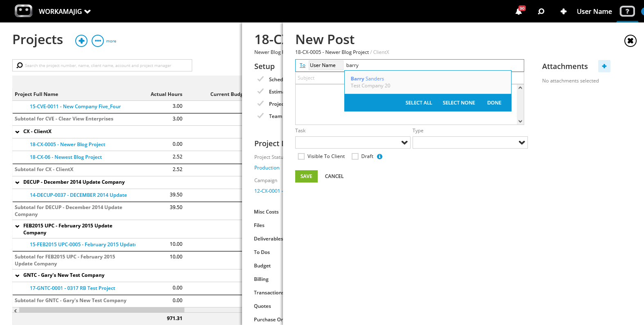Click the projects table scroll left arrow
644x325 pixels.
pyautogui.click(x=16, y=311)
